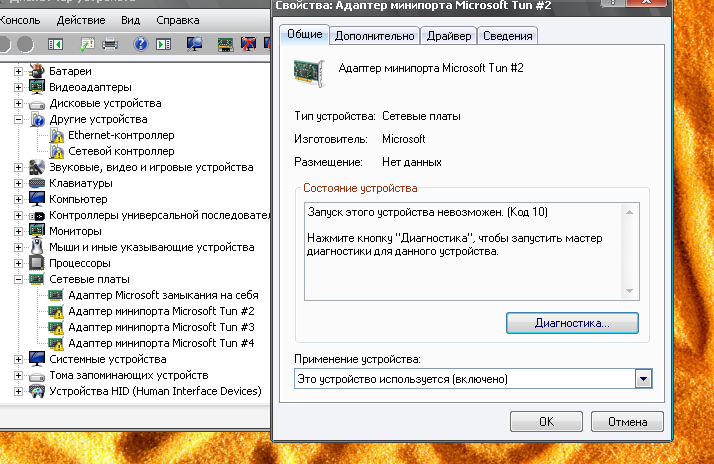Open the Консоль menu
The width and height of the screenshot is (714, 464).
(x=20, y=20)
